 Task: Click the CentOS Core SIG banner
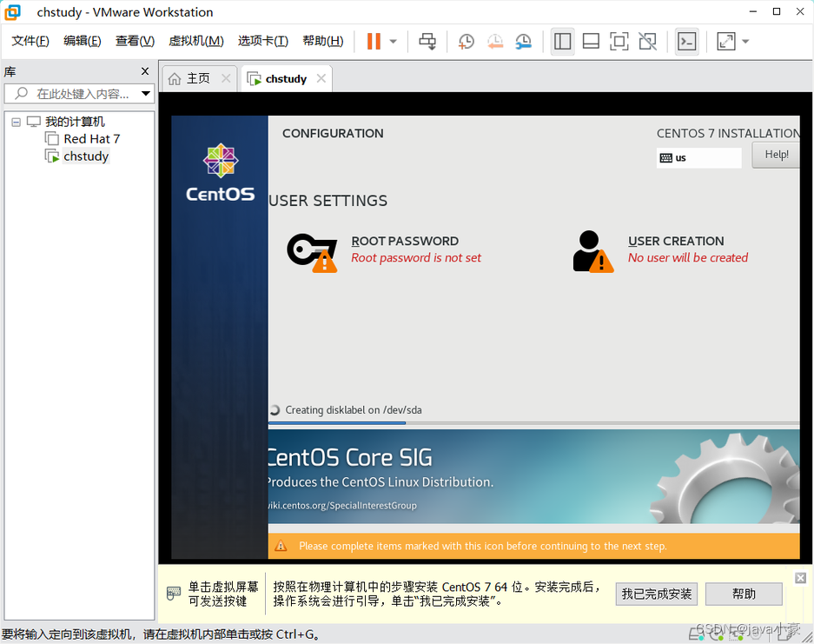coord(533,476)
